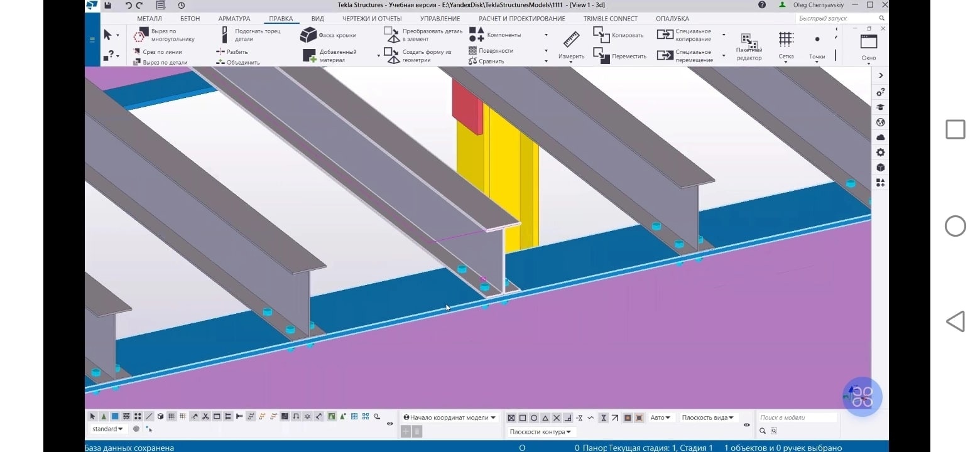Viewport: 980px width, 452px height.
Task: Click the magnifier search-in-model icon
Action: point(763,431)
